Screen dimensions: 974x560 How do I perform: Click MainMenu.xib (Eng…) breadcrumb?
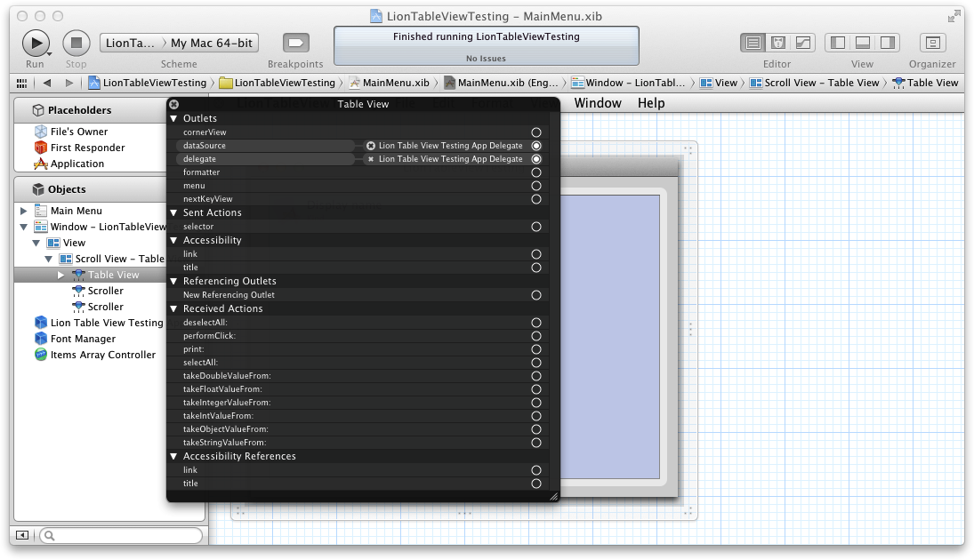[501, 83]
